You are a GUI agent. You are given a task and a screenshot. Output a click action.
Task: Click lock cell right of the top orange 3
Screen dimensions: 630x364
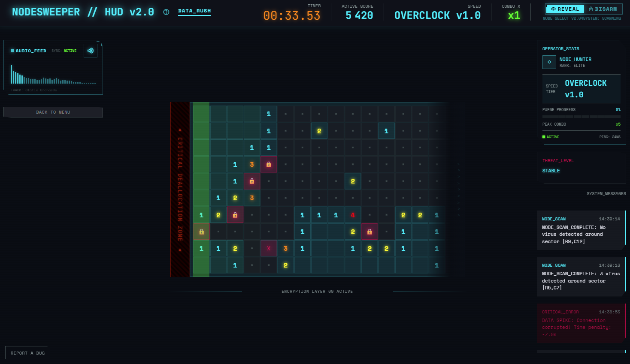269,164
